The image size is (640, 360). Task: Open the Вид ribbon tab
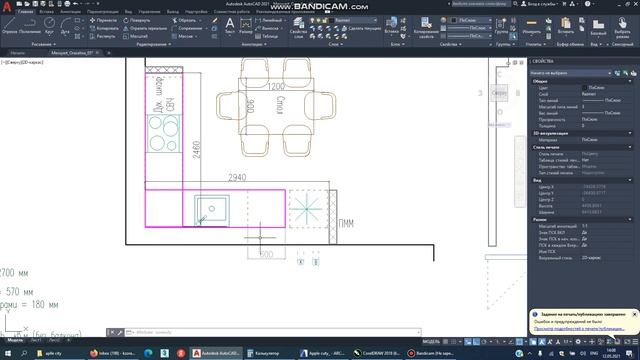click(129, 12)
